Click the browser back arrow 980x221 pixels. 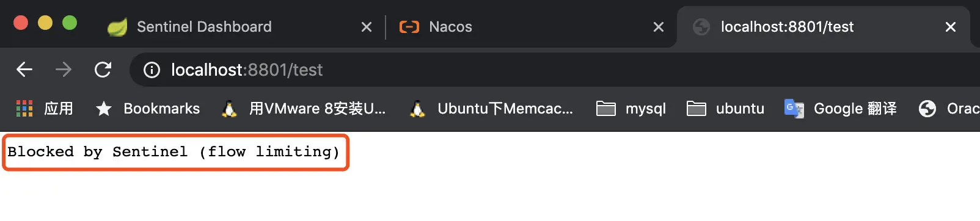click(24, 70)
